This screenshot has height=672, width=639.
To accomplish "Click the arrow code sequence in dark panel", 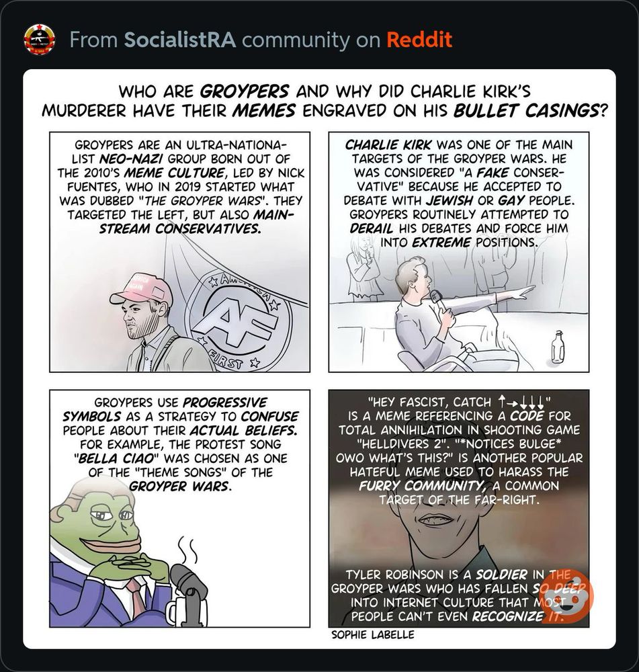I will pyautogui.click(x=521, y=403).
